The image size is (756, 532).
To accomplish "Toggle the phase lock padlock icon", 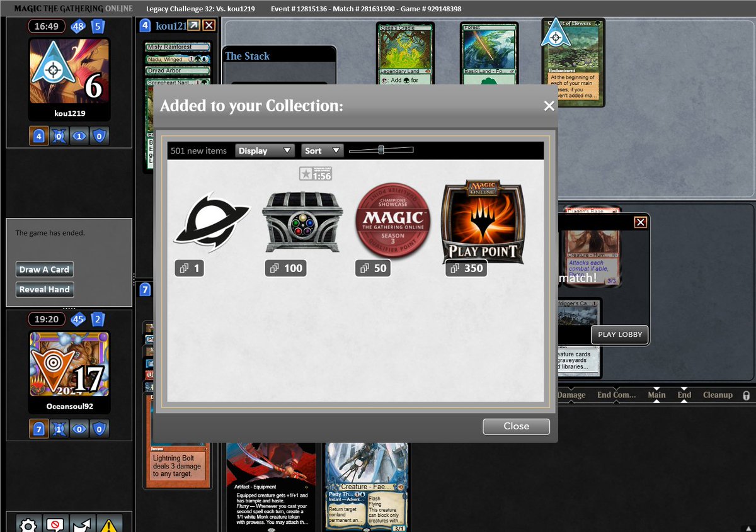I will 746,395.
